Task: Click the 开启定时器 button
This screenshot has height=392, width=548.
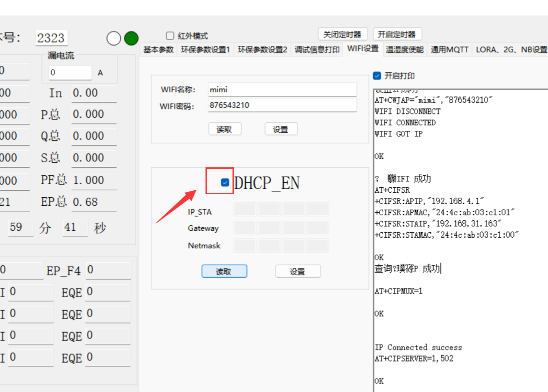Action: pos(397,34)
